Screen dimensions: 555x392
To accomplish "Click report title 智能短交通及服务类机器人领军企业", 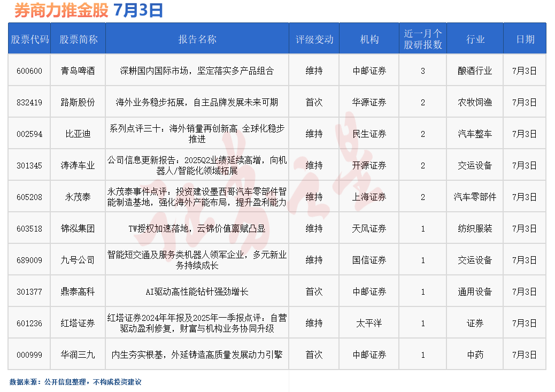I will pyautogui.click(x=197, y=260).
